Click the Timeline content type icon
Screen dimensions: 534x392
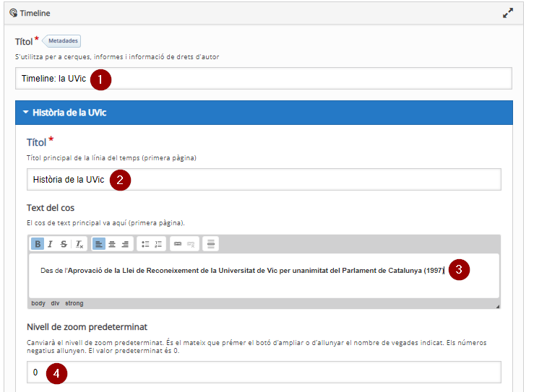pos(13,13)
